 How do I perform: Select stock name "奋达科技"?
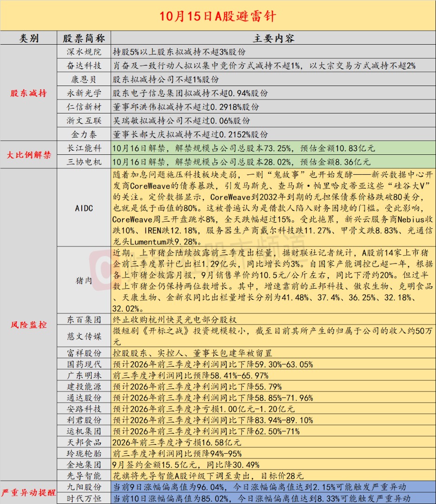(x=84, y=66)
